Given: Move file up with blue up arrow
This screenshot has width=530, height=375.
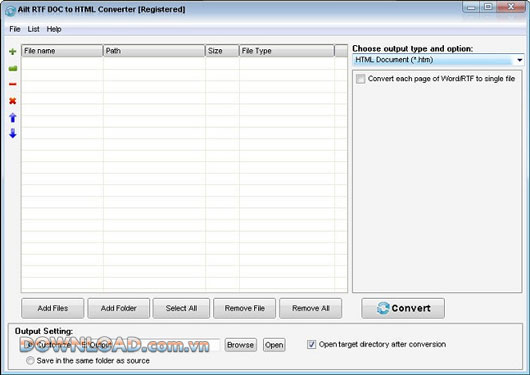Looking at the screenshot, I should 13,117.
